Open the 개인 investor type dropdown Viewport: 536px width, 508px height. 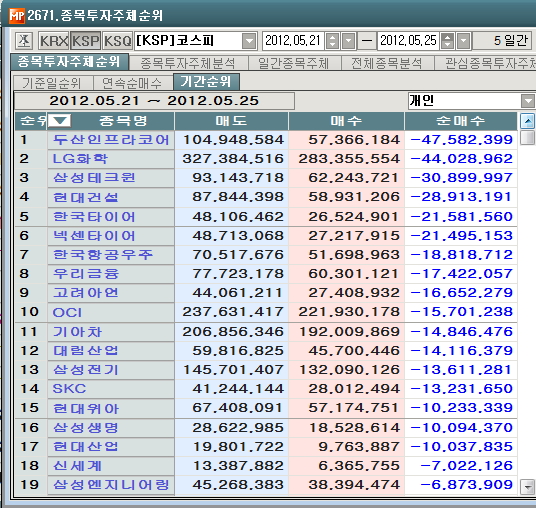(x=528, y=101)
